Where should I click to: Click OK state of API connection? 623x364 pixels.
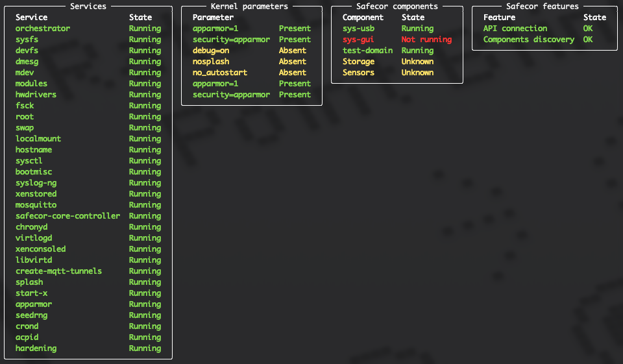click(588, 29)
